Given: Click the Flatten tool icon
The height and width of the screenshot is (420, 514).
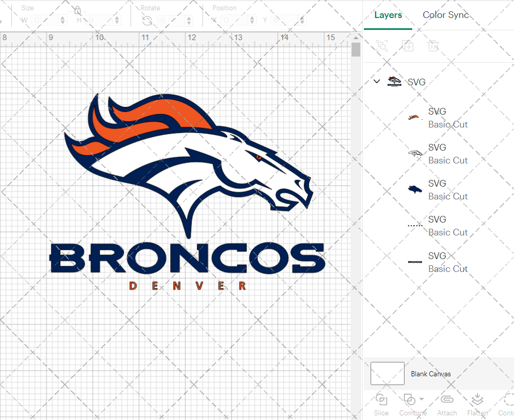Looking at the screenshot, I should [x=478, y=400].
